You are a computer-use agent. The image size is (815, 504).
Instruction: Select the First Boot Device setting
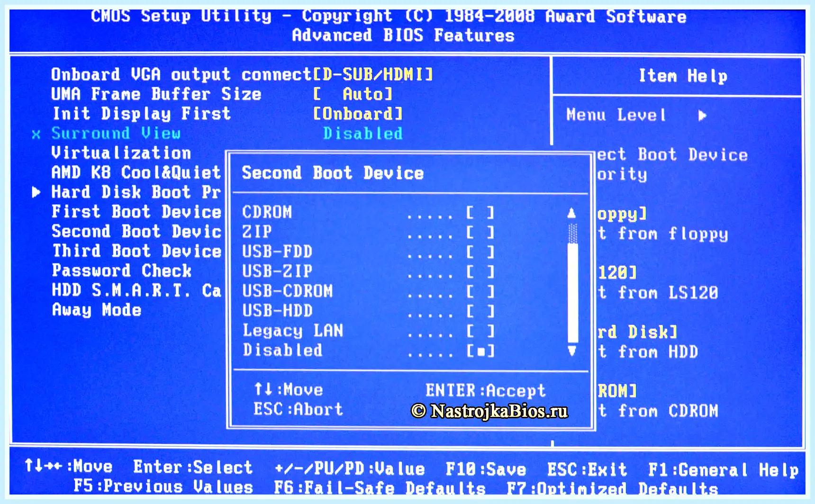coord(136,212)
